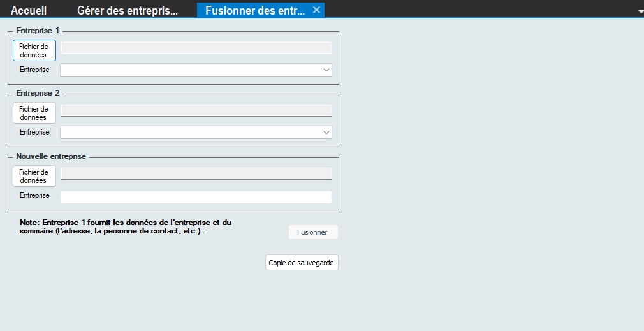Screen dimensions: 644x331
Task: Click the Copie de sauvegarde button
Action: pyautogui.click(x=301, y=263)
